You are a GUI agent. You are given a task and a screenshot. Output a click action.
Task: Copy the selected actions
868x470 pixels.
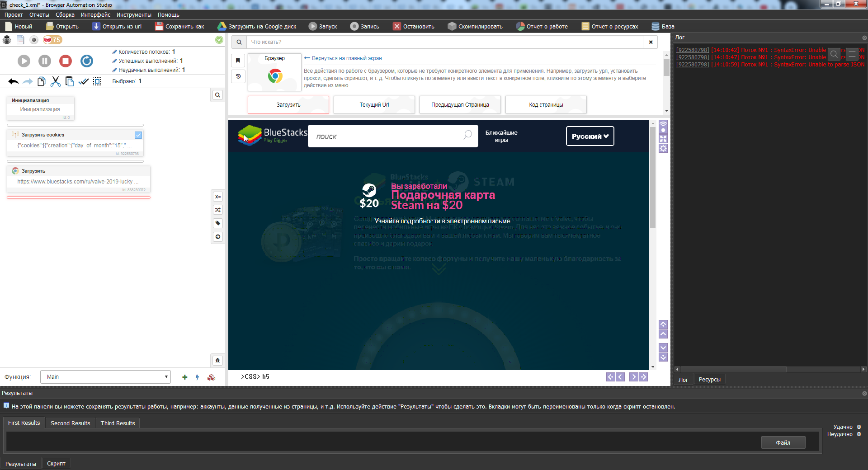click(42, 81)
